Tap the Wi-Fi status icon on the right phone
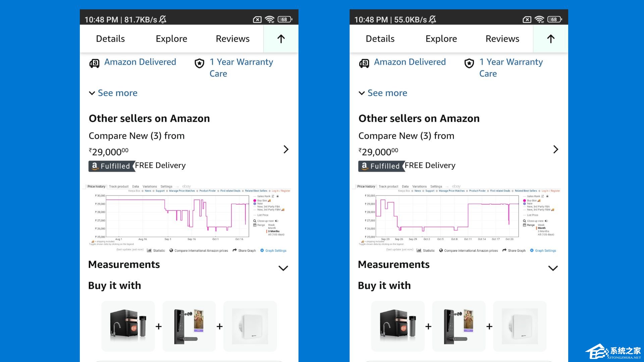 click(539, 19)
